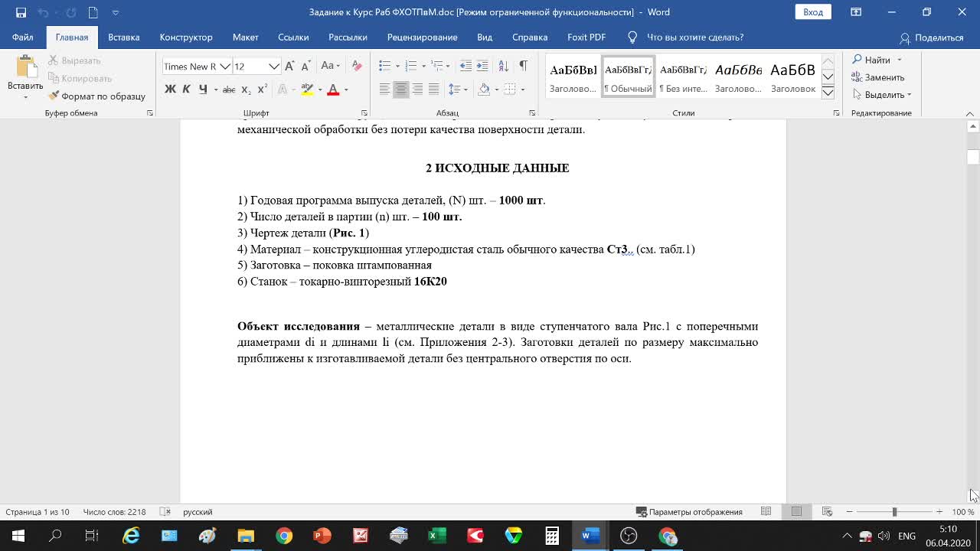This screenshot has width=980, height=551.
Task: Center the text
Action: pyautogui.click(x=400, y=90)
